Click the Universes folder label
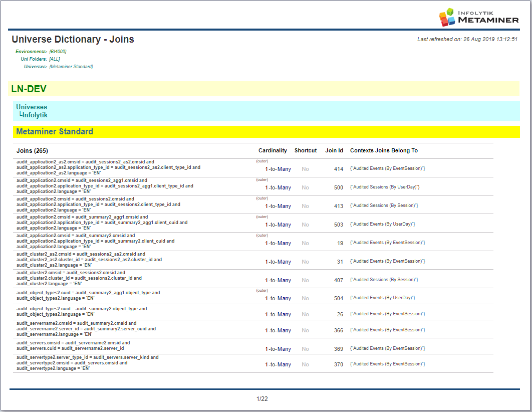Viewport: 532px width, 412px height. pos(32,107)
